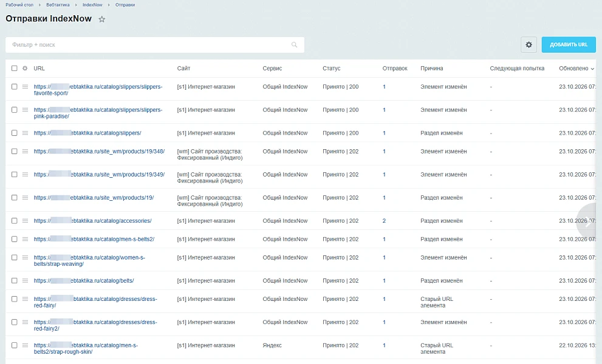602x364 pixels.
Task: Check the products/19/348/ row checkbox
Action: click(x=14, y=152)
